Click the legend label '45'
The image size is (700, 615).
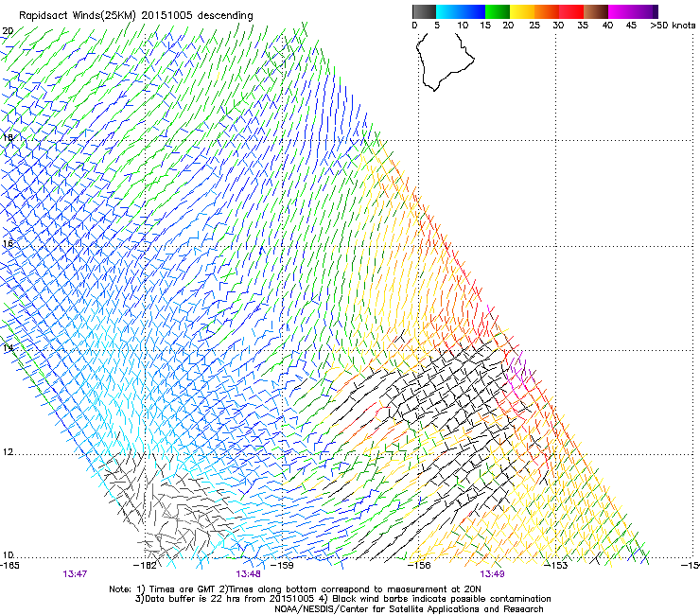tap(631, 26)
